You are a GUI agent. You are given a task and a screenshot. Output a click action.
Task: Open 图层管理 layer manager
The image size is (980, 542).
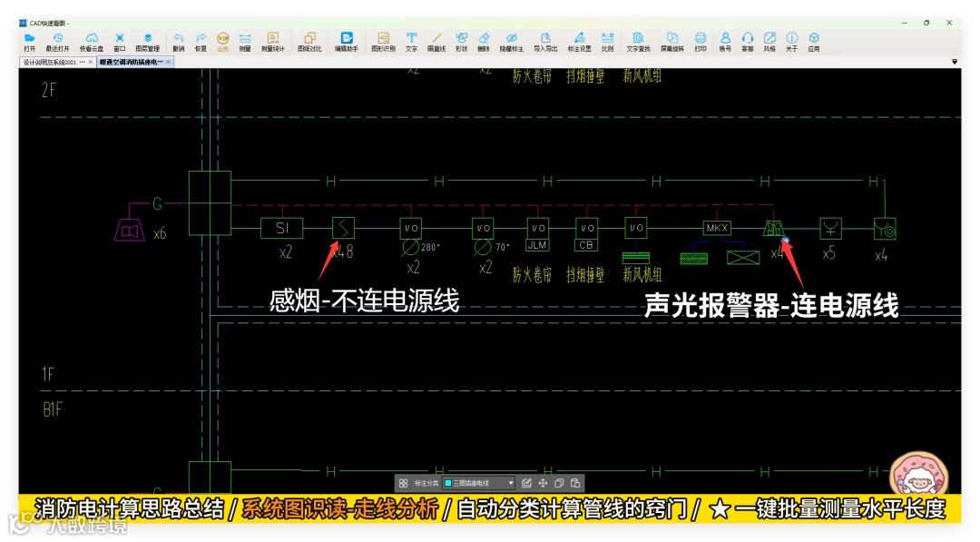coord(148,42)
